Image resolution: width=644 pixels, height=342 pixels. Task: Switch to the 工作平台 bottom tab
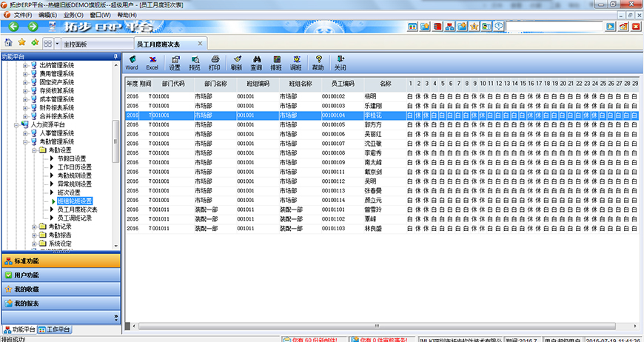(x=55, y=329)
